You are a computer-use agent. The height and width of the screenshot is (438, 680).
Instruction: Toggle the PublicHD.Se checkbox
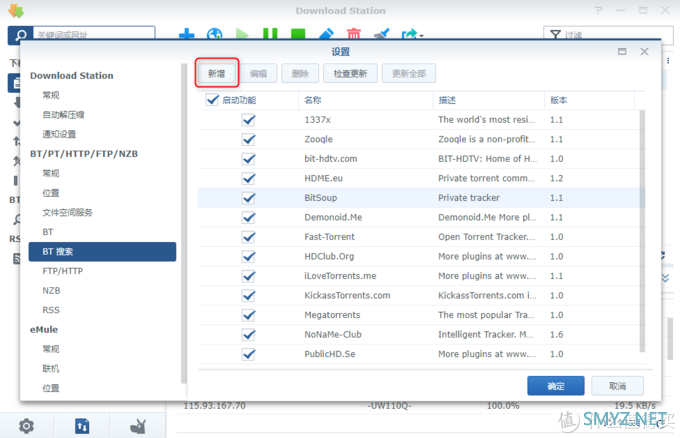pos(248,354)
